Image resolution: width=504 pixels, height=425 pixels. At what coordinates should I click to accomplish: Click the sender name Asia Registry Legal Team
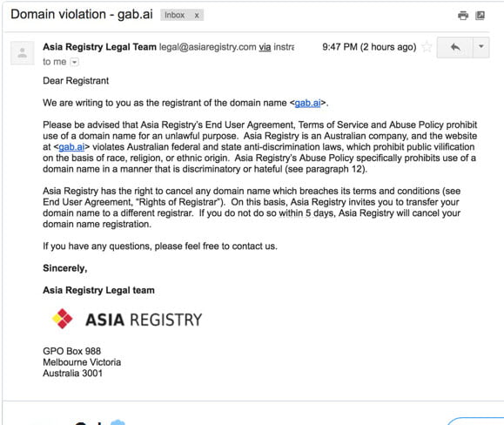tap(99, 47)
